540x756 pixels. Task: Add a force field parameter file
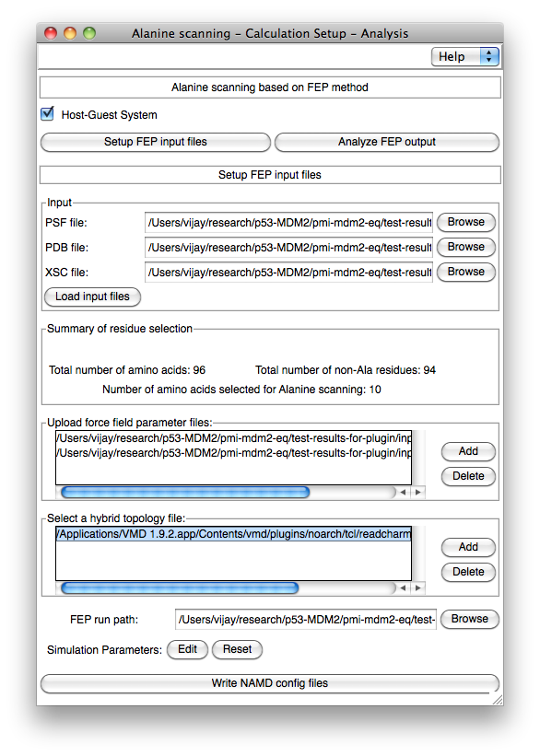click(468, 451)
